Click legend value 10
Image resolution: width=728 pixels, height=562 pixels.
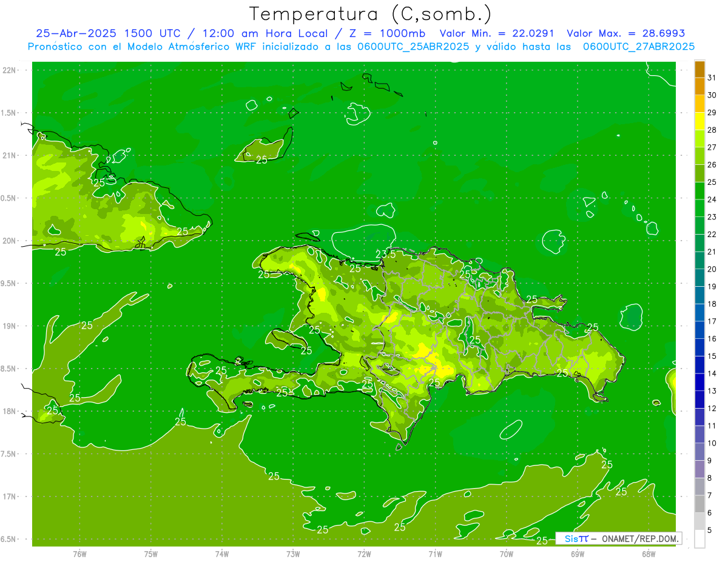(x=712, y=443)
